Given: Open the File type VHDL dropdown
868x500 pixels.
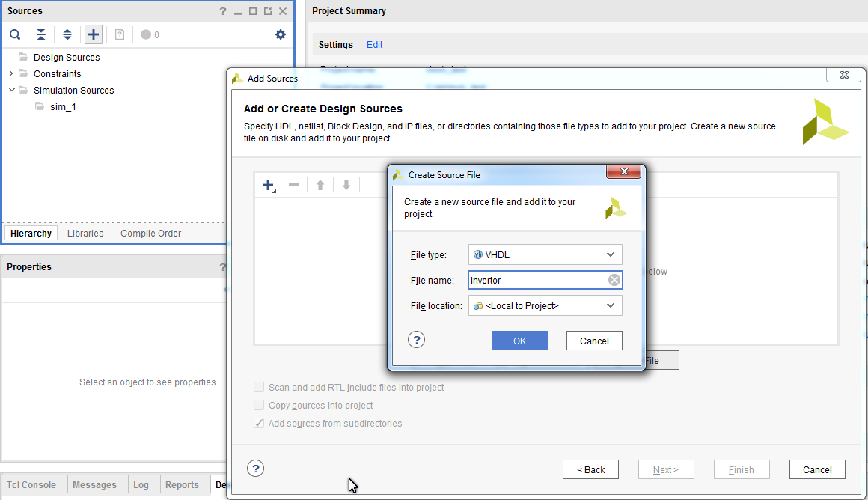Looking at the screenshot, I should (545, 254).
